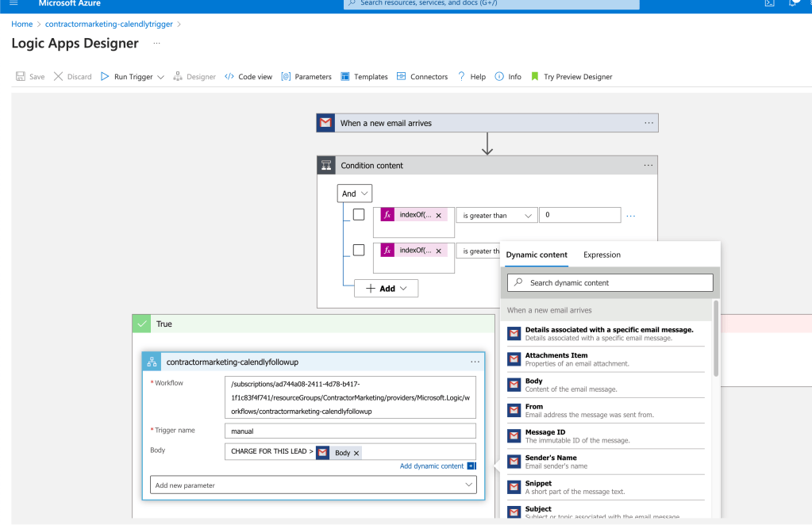This screenshot has height=525, width=812.
Task: Open Code view
Action: [x=248, y=77]
